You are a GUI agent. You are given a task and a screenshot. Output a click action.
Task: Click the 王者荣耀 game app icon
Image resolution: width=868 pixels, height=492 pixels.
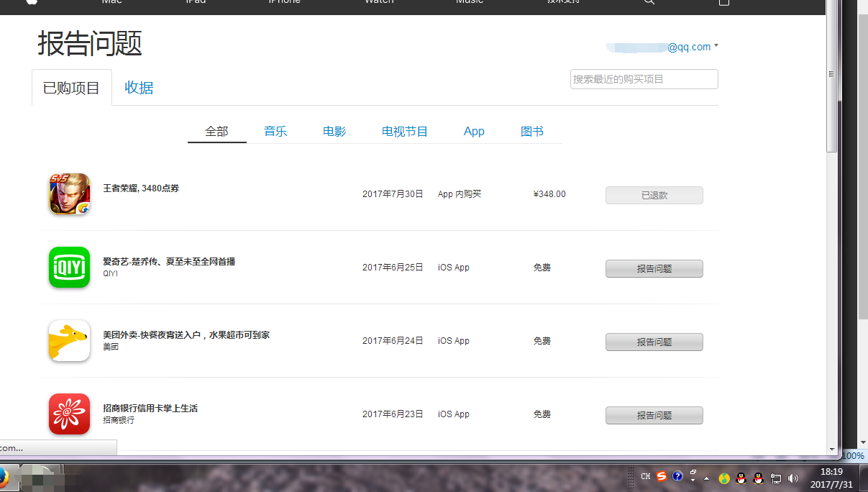click(69, 194)
